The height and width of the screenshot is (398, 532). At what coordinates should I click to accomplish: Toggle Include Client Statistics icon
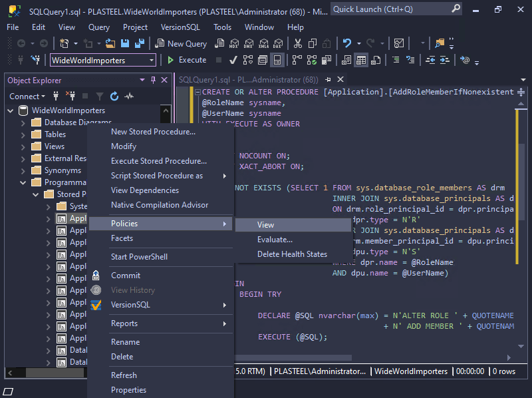point(327,60)
